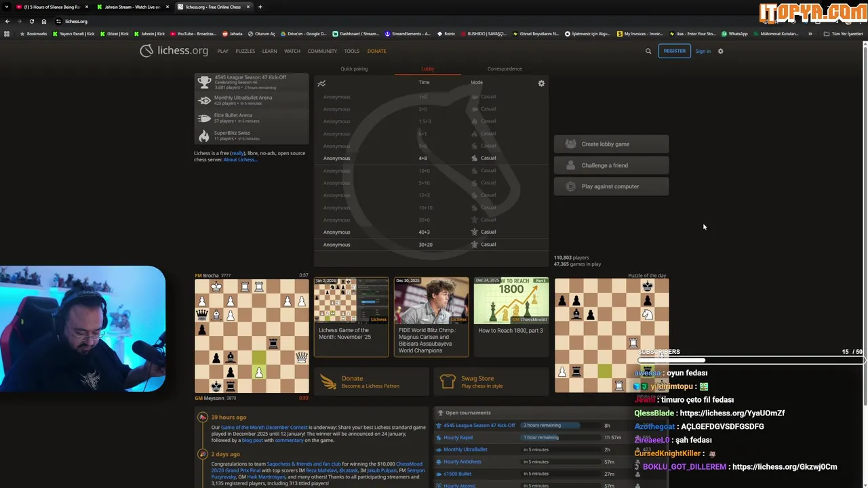Join the Anonymous 30+20 casual game
Viewport: 868px width, 488px height.
(x=431, y=244)
